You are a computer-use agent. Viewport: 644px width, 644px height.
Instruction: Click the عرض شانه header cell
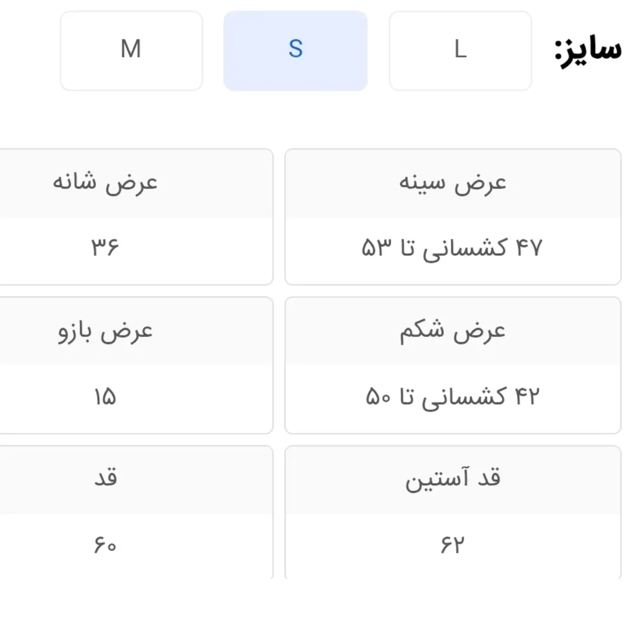[x=106, y=182]
